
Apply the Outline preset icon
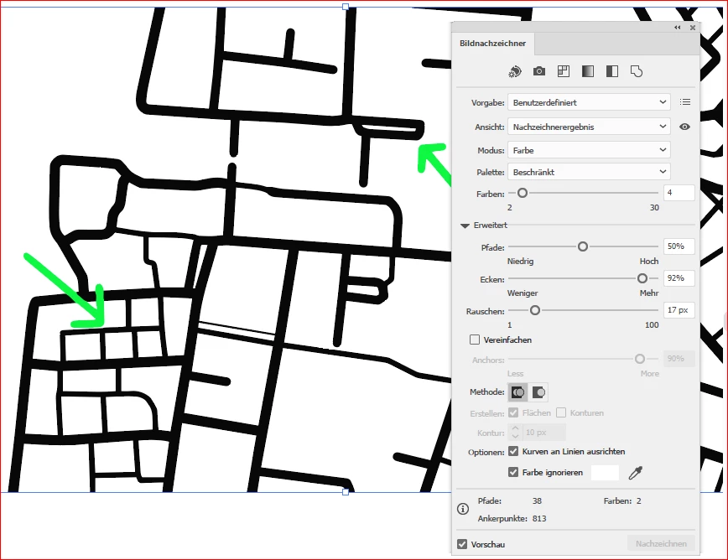(637, 71)
